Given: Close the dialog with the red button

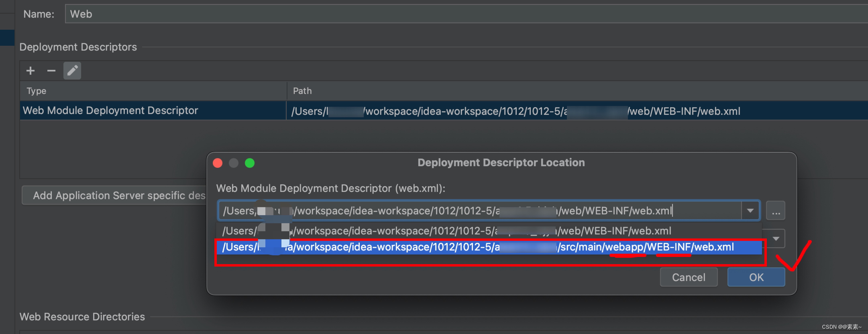Looking at the screenshot, I should 218,163.
